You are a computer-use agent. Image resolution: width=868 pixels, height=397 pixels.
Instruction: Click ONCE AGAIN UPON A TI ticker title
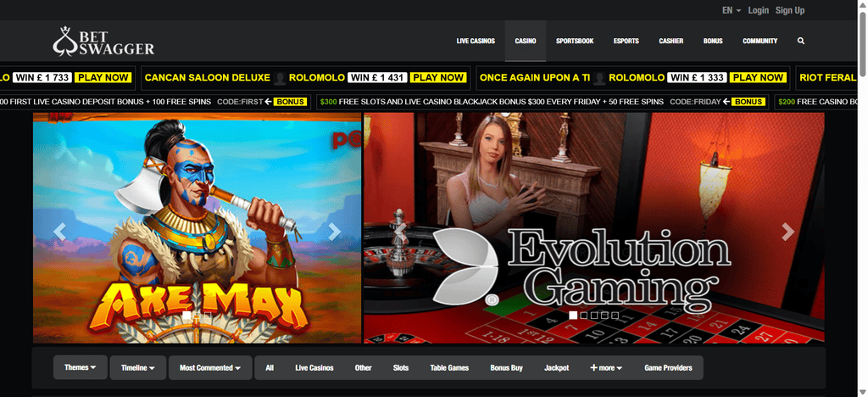535,78
